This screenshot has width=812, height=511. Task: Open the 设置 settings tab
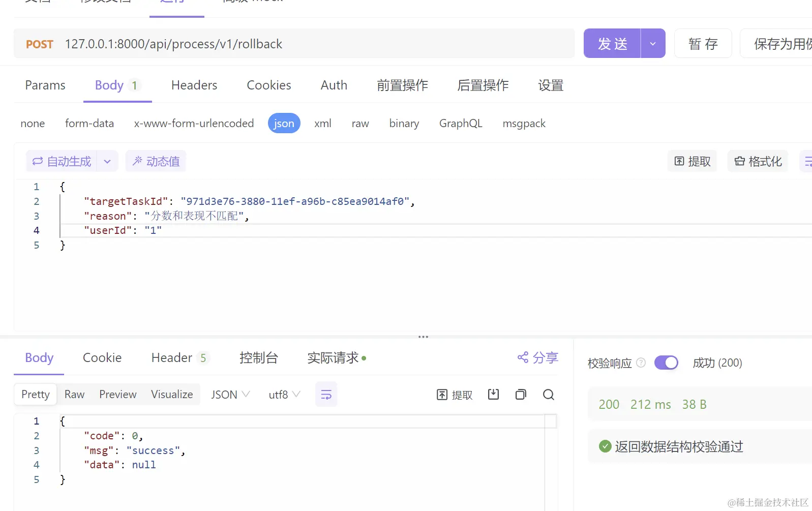tap(551, 85)
